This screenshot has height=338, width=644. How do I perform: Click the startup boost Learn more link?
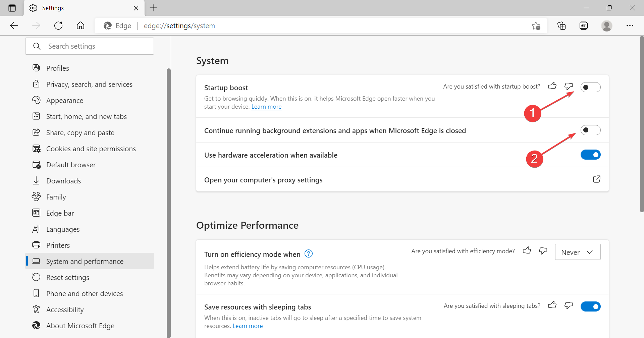coord(266,106)
